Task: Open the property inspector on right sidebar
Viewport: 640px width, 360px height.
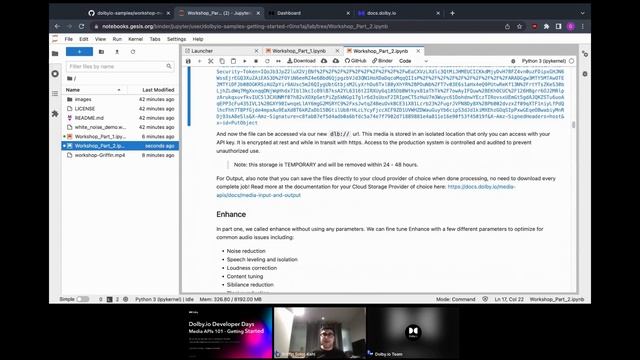Action: (585, 54)
